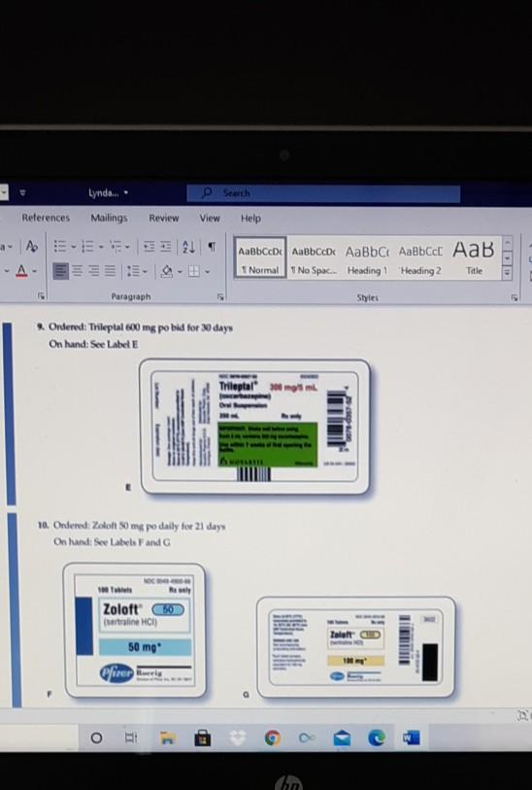532x790 pixels.
Task: Click text 'On hand: See Label E'
Action: [93, 344]
